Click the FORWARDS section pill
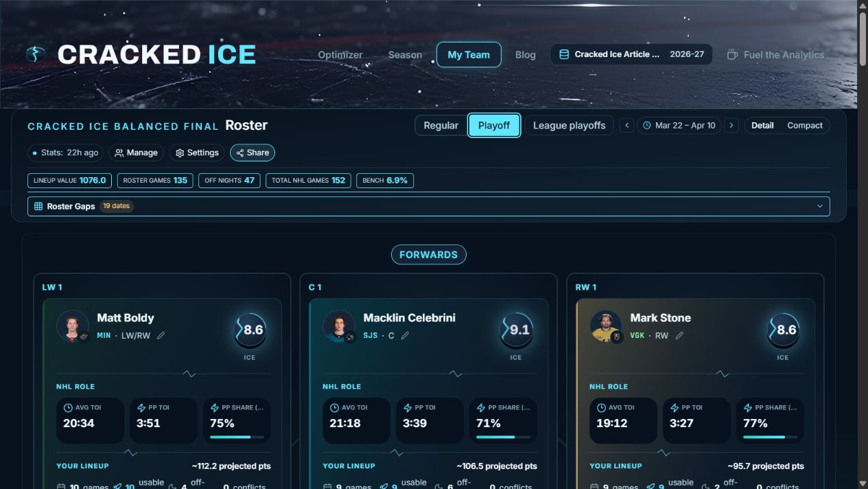 429,255
